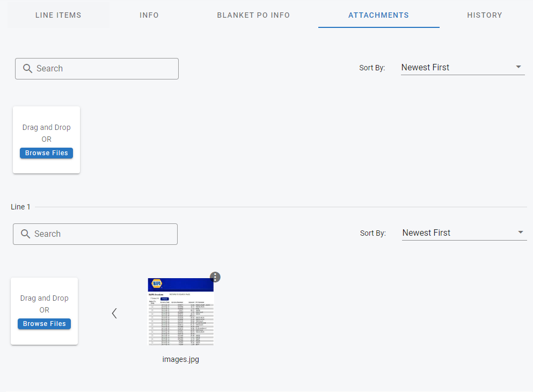Go to the Blanket PO Info tab
Viewport: 533px width, 392px height.
pyautogui.click(x=253, y=15)
